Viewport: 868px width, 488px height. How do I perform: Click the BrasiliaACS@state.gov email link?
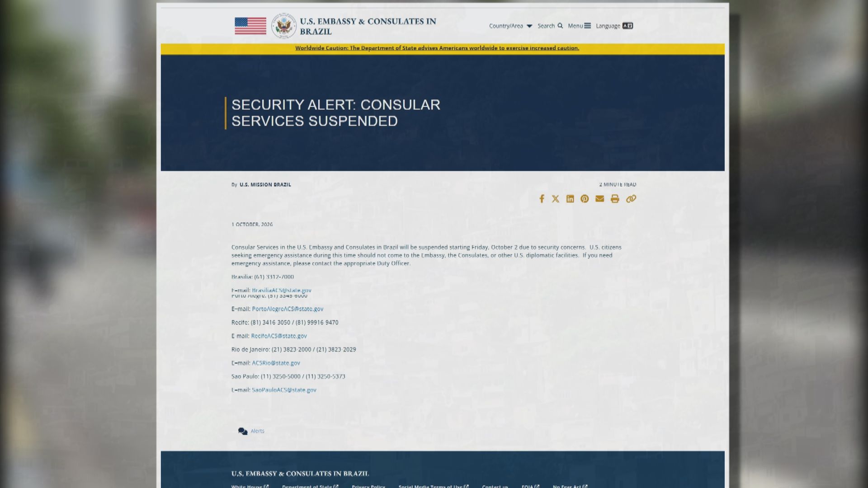pos(281,290)
